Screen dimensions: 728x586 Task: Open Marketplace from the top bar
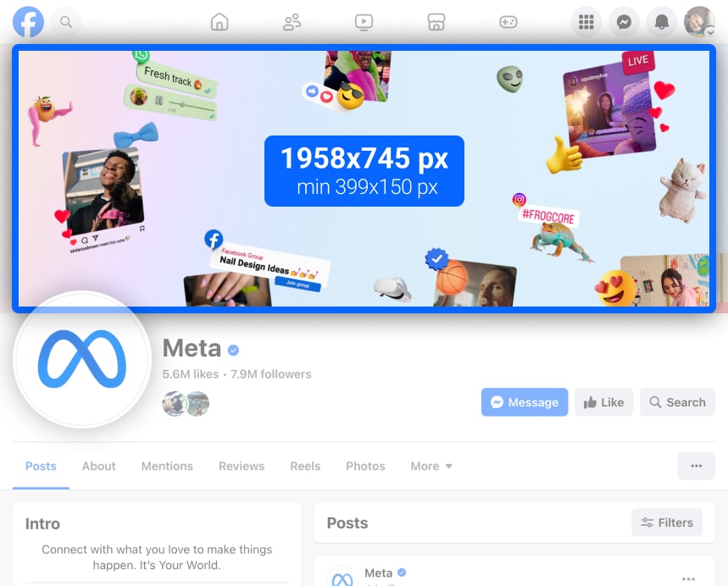click(436, 22)
